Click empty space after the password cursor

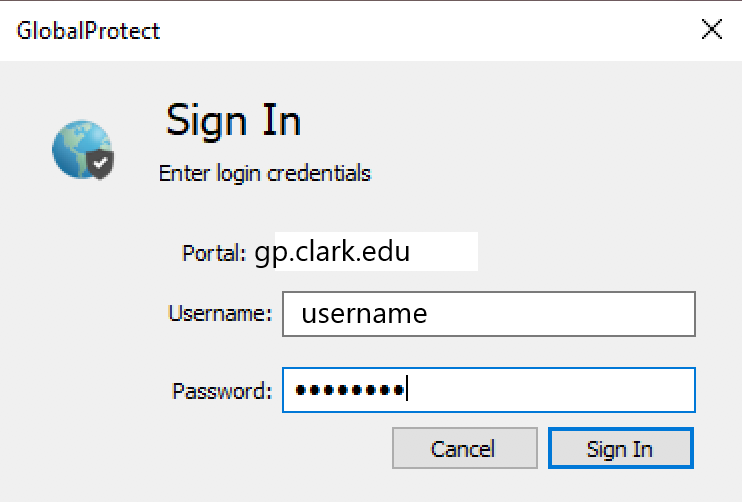click(549, 390)
